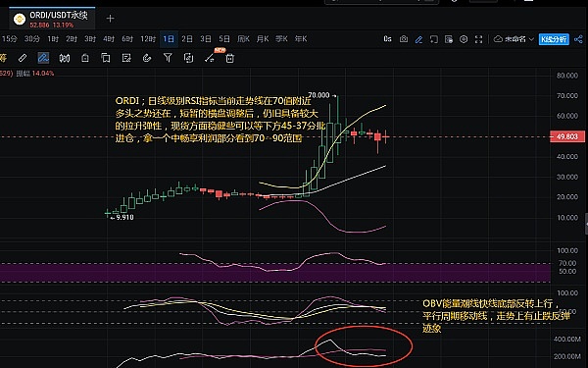Switch to the 30分 timeframe

point(32,39)
